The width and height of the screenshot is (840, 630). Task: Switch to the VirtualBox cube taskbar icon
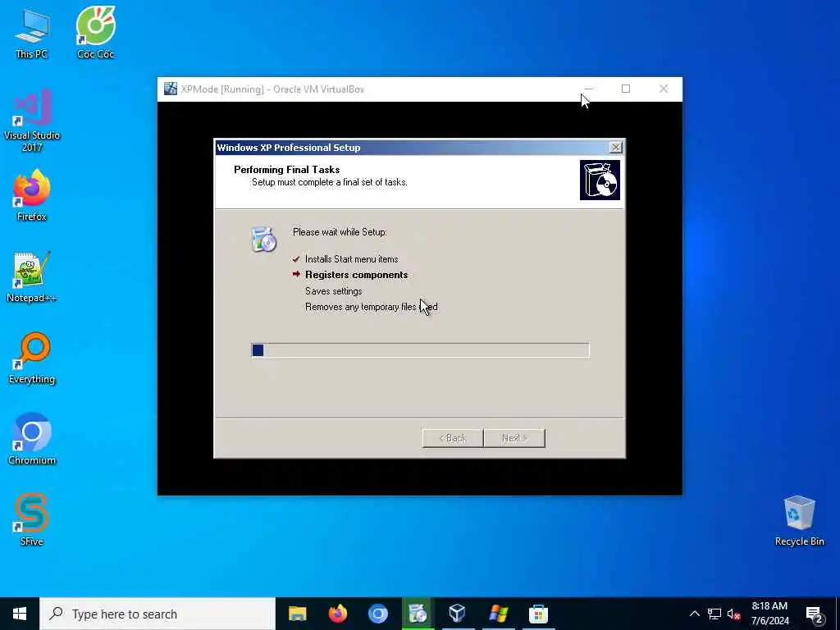click(457, 614)
